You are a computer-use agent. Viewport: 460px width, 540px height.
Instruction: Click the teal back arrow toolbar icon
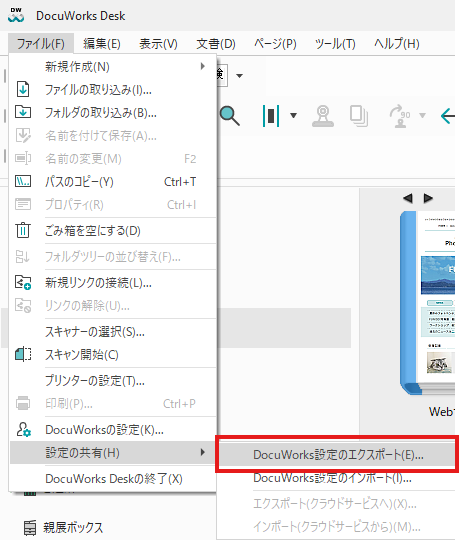click(448, 116)
